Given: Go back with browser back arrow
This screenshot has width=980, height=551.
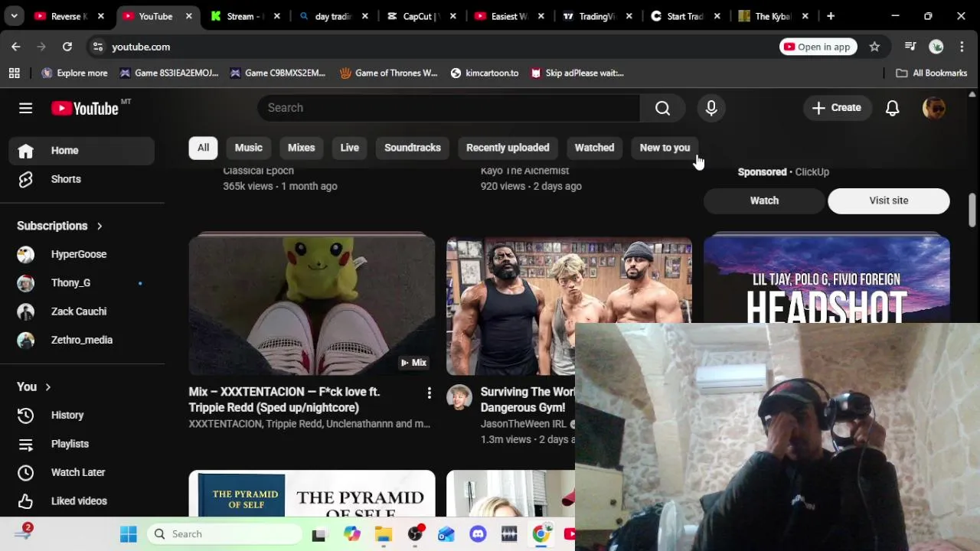Looking at the screenshot, I should pyautogui.click(x=16, y=47).
